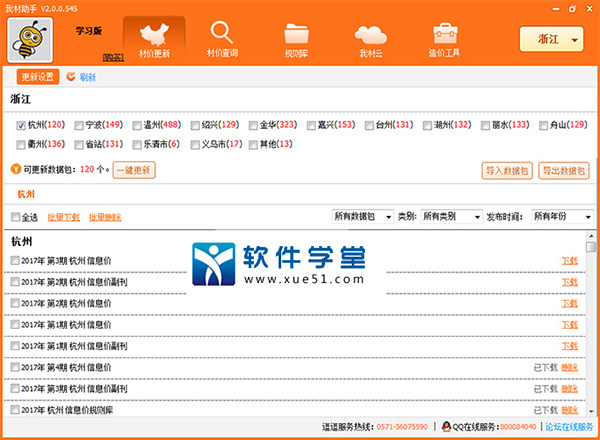
Task: Click the 批量删除 link
Action: point(105,217)
